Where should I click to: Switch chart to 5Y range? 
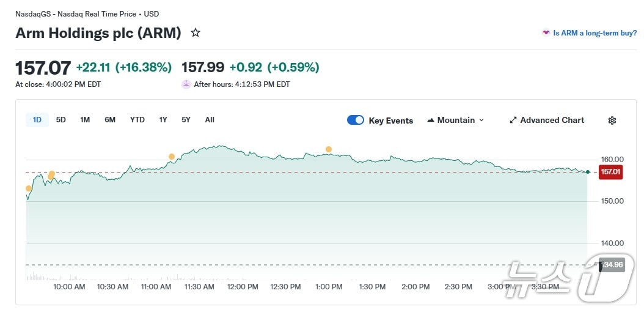tap(186, 120)
